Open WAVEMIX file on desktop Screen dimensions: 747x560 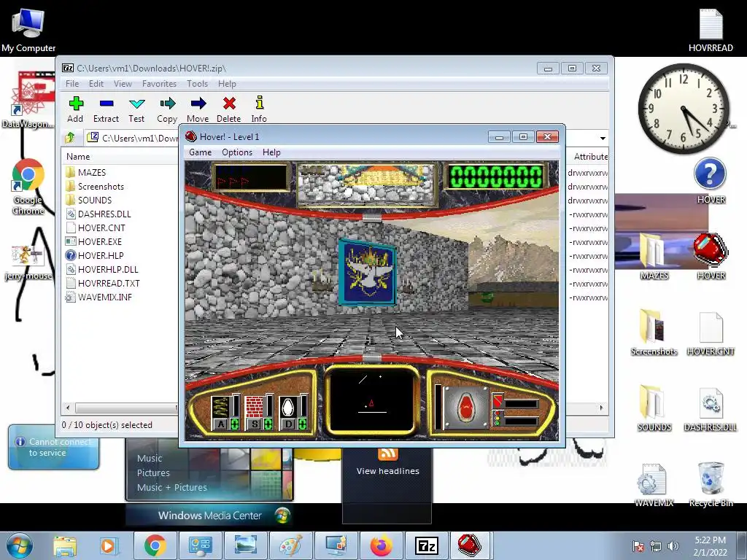(654, 484)
